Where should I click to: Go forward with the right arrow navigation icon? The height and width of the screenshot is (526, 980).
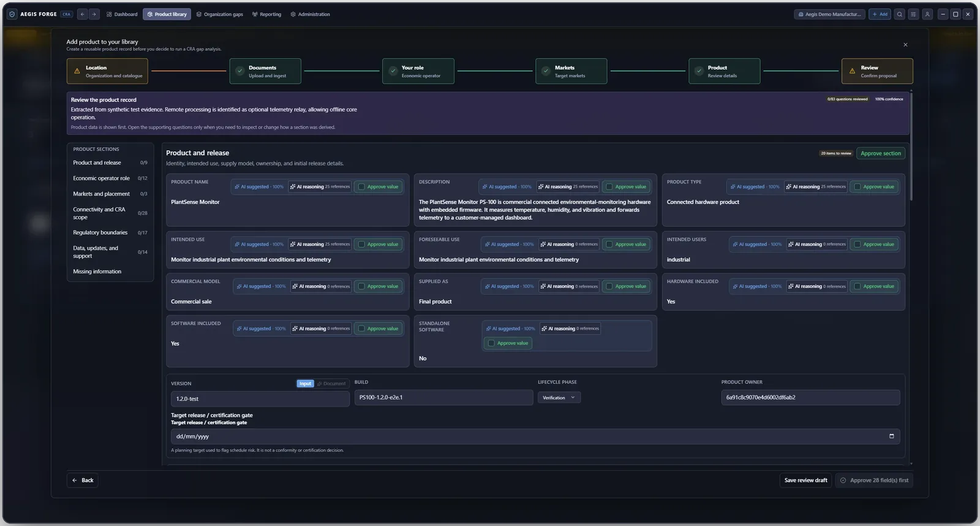(x=94, y=14)
